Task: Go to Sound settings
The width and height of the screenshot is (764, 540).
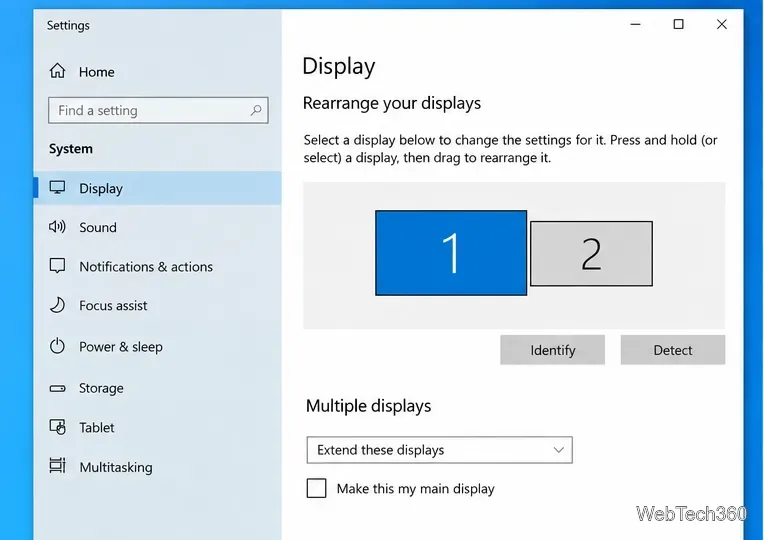Action: click(x=157, y=227)
